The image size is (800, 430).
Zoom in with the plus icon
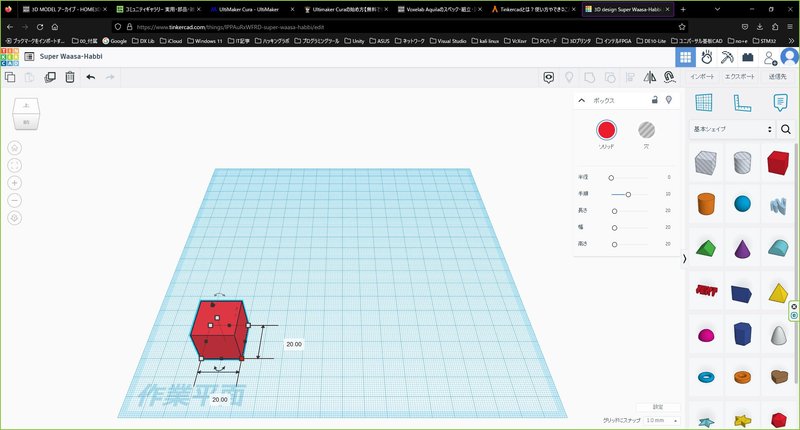pyautogui.click(x=15, y=183)
